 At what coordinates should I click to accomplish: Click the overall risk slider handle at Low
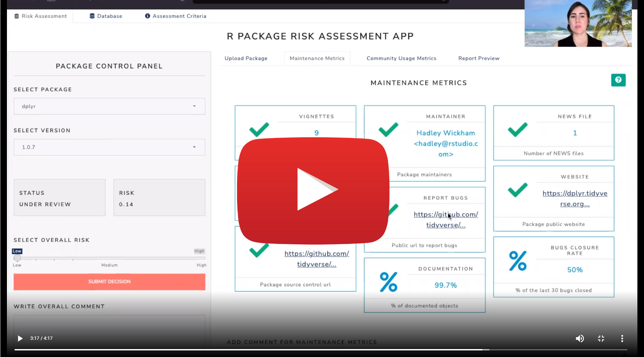click(x=17, y=258)
